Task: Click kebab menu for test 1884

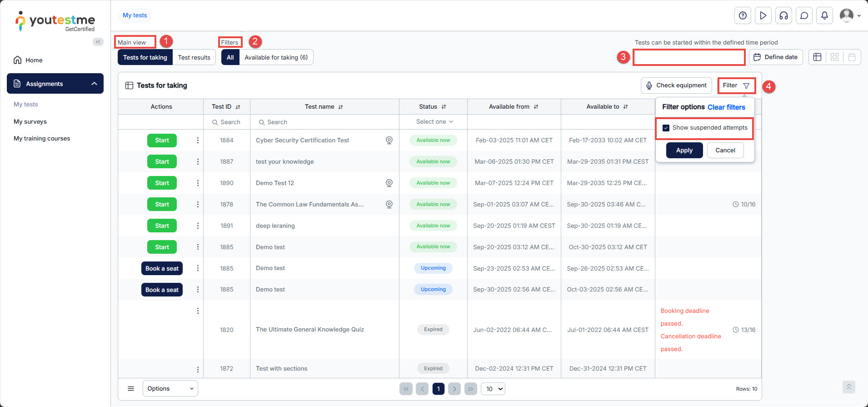Action: pos(198,141)
